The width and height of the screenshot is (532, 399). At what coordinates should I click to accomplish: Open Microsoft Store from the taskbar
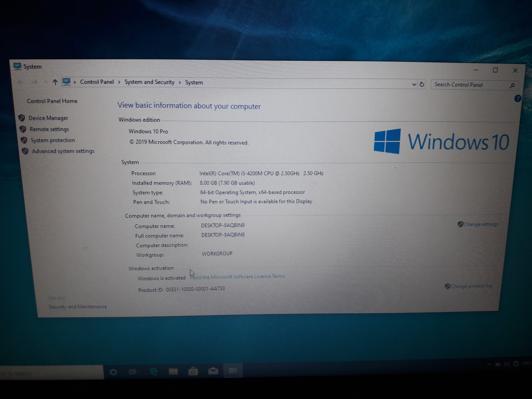click(x=193, y=371)
